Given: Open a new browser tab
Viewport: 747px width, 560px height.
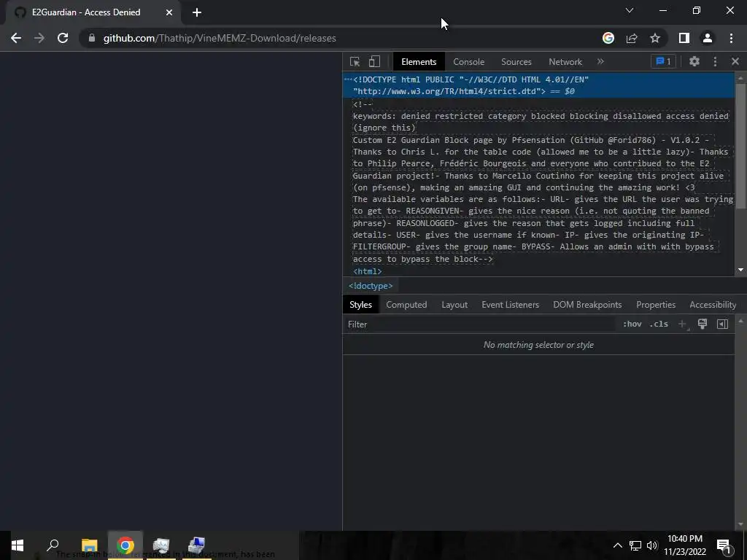Looking at the screenshot, I should point(197,12).
